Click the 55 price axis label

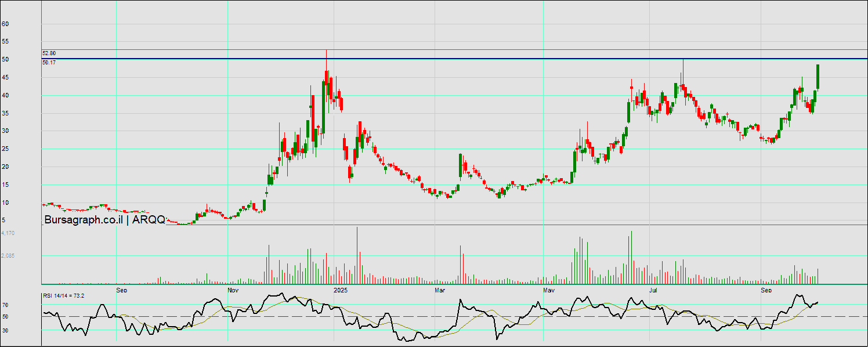point(5,42)
